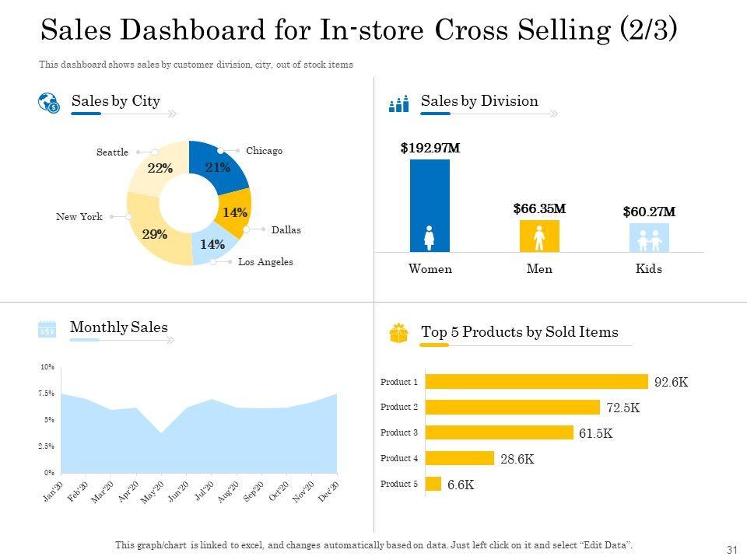Viewport: 747px width, 560px height.
Task: Select the Product 1 bar showing 92.6K
Action: tap(537, 381)
